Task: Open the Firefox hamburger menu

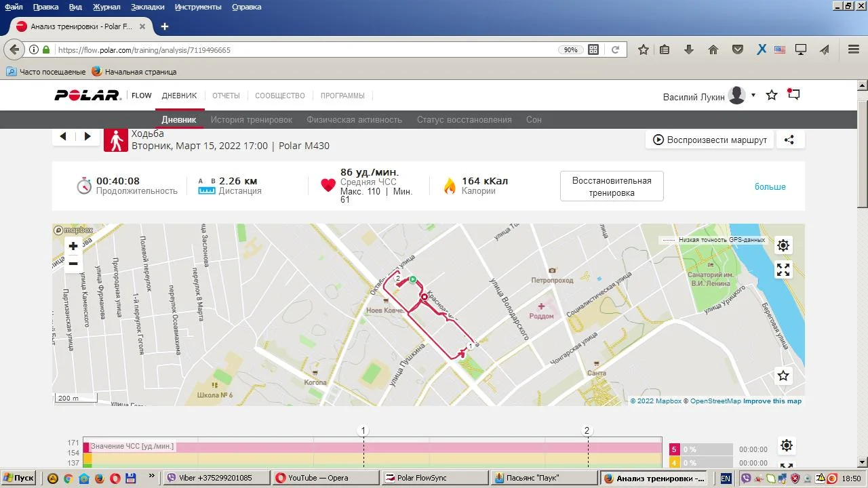Action: click(x=854, y=49)
